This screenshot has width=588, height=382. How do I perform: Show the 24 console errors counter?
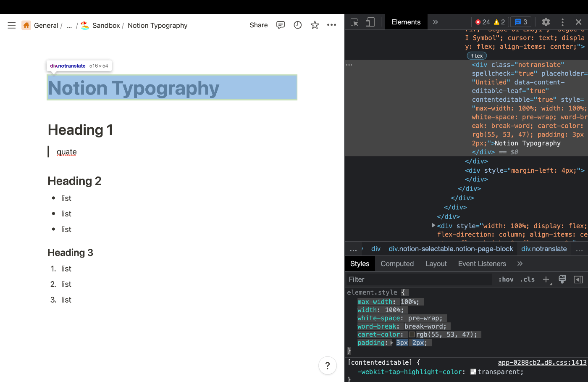click(482, 22)
